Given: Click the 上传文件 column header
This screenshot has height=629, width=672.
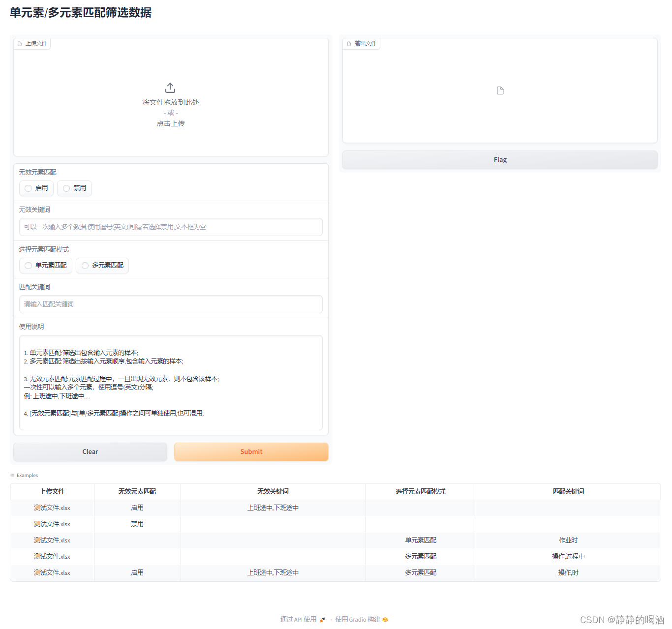Looking at the screenshot, I should (52, 492).
